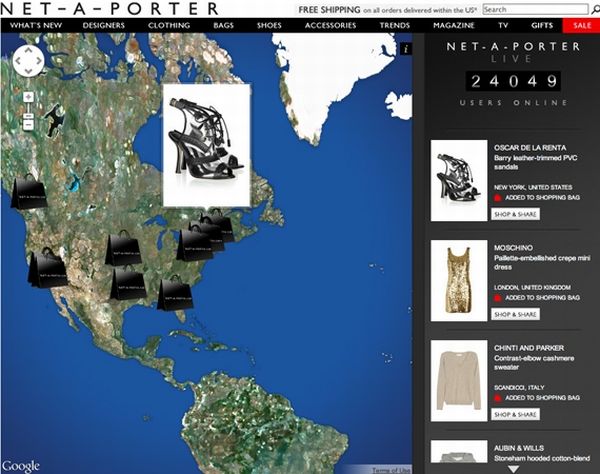Image resolution: width=600 pixels, height=474 pixels.
Task: Open the Shoes menu
Action: click(x=269, y=26)
